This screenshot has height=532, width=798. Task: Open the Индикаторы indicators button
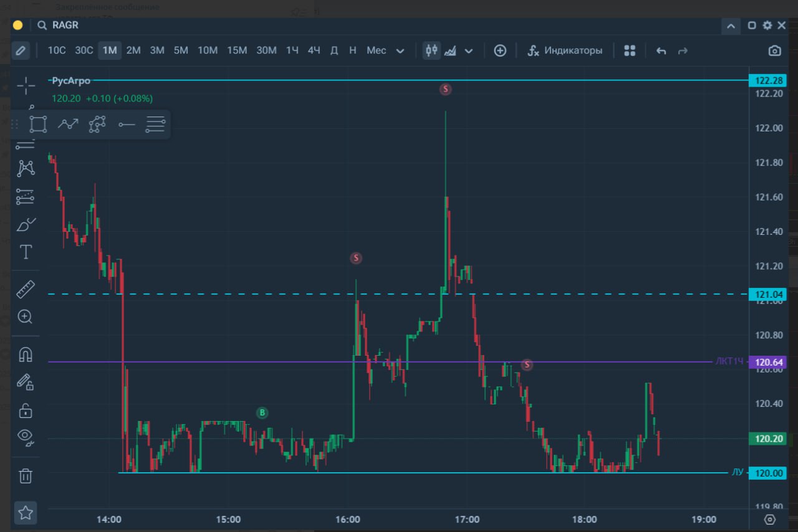(x=565, y=50)
